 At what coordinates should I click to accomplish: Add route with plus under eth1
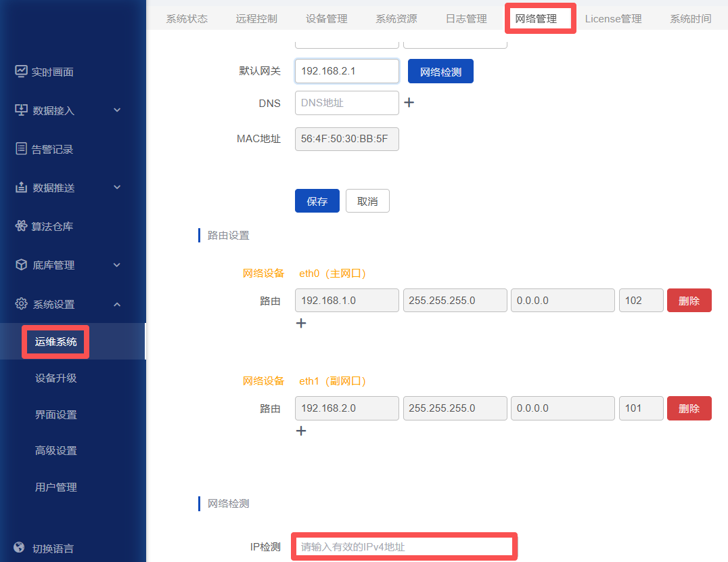[301, 431]
